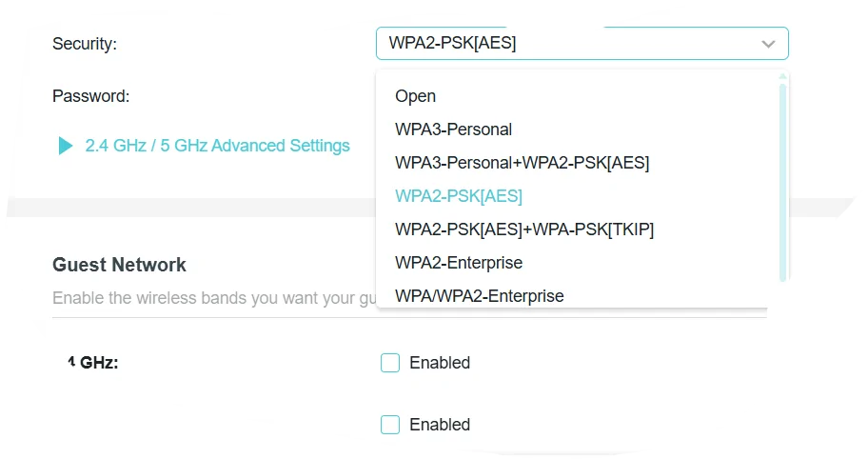Viewport: 868px width, 459px height.
Task: Select the WPA2-Enterprise option
Action: [x=459, y=263]
